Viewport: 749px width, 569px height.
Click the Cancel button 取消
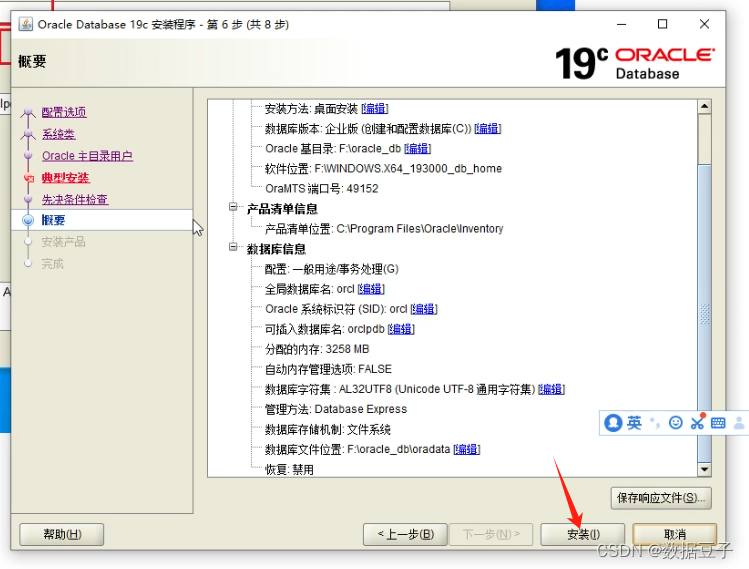[x=674, y=534]
